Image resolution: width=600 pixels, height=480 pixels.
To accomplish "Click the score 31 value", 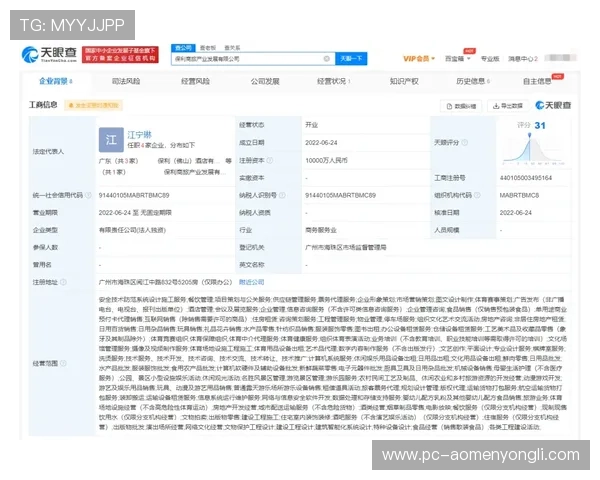I will point(540,126).
